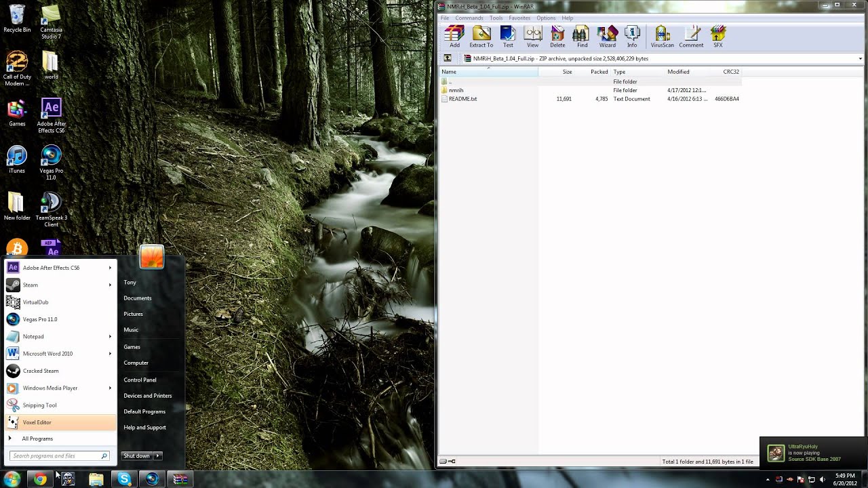
Task: Open the WinRAR Commands menu
Action: 469,18
